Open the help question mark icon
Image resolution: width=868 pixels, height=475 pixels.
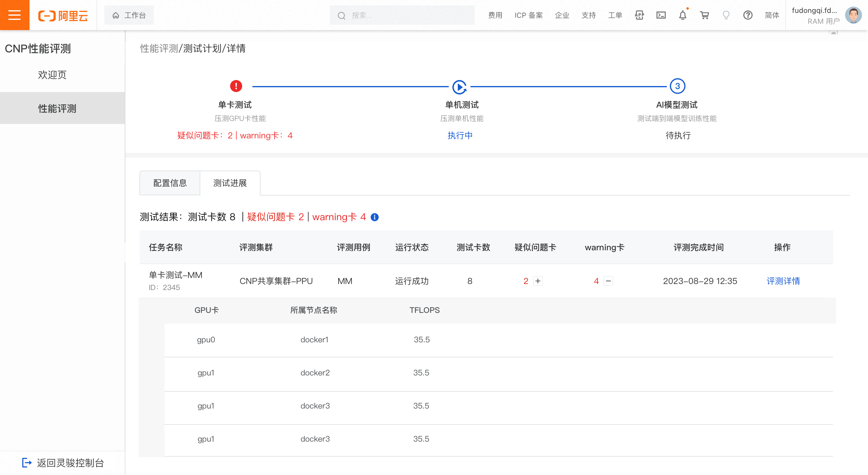tap(748, 15)
